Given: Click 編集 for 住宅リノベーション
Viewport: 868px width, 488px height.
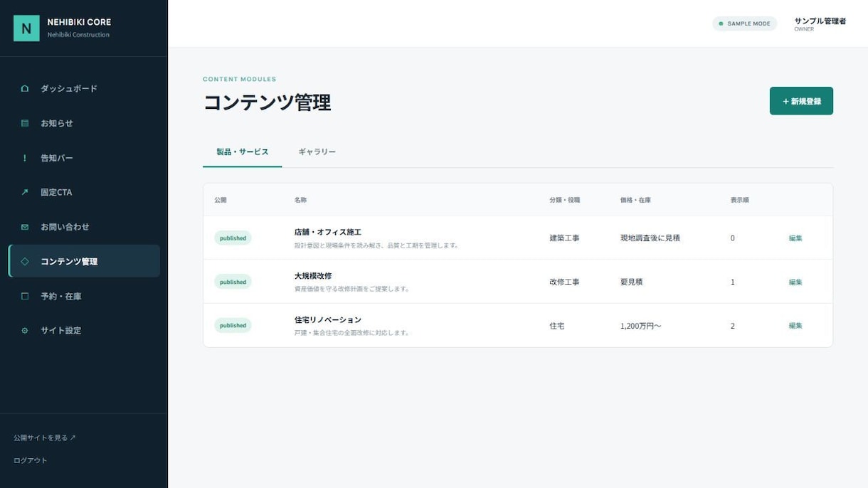Looking at the screenshot, I should pos(795,326).
